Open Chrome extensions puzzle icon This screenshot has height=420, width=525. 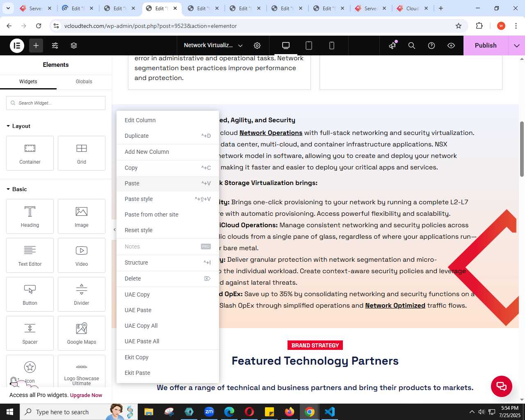pos(479,26)
